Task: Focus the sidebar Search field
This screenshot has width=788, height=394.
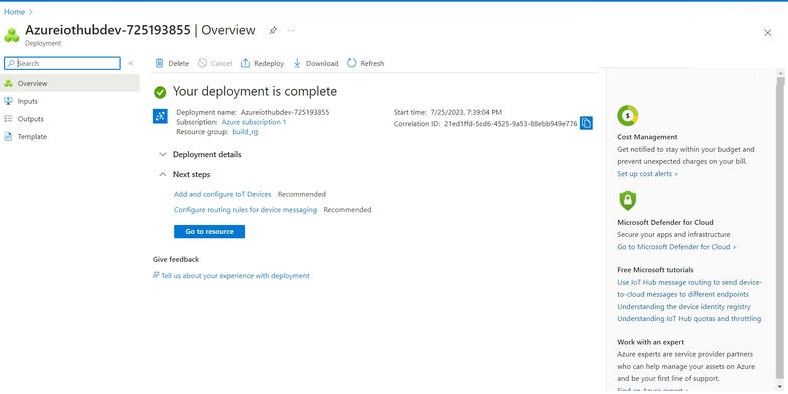Action: pos(62,63)
